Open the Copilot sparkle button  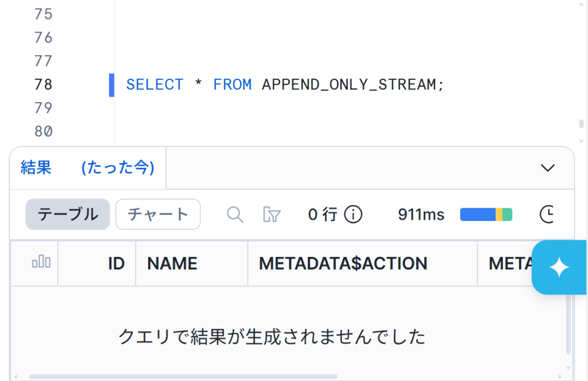pos(559,267)
